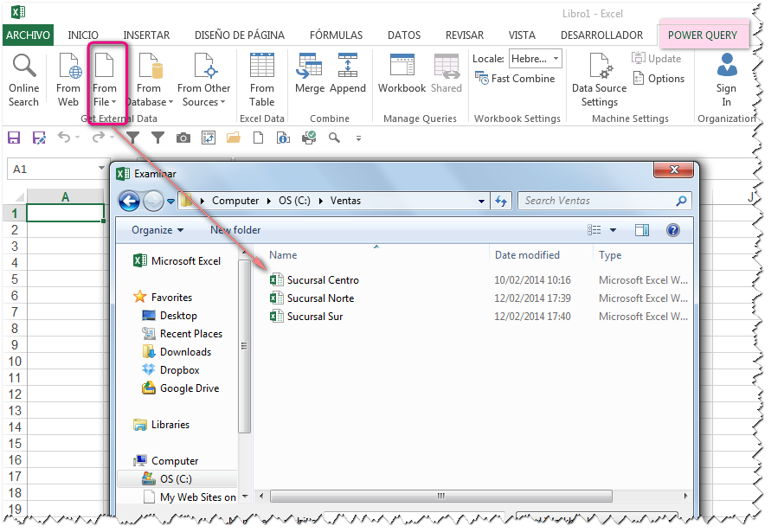Select the Online Search tool
Viewport: 771px width, 532px height.
click(23, 78)
